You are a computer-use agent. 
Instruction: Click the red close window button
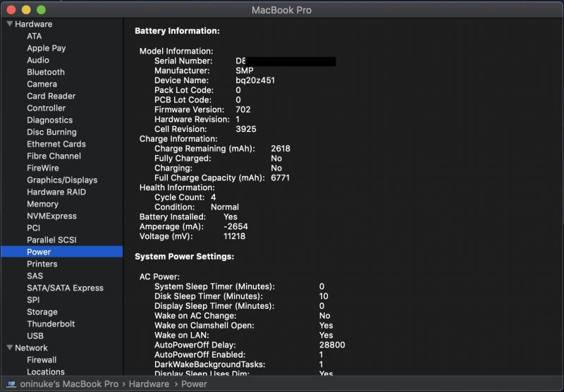tap(12, 10)
